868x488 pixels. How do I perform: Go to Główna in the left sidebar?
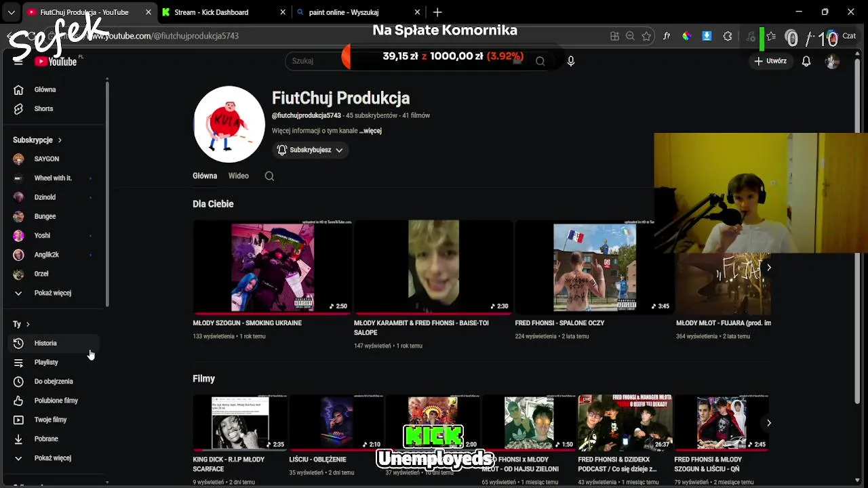pos(54,89)
